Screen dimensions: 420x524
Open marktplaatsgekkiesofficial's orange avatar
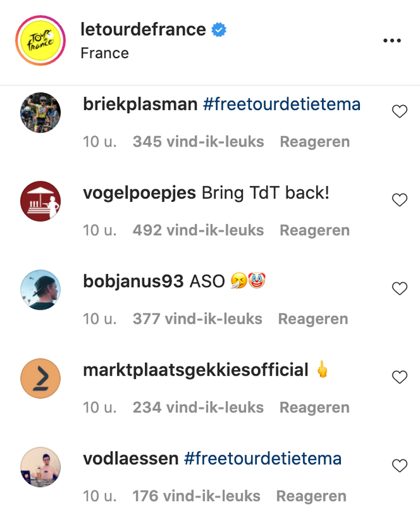tap(40, 378)
